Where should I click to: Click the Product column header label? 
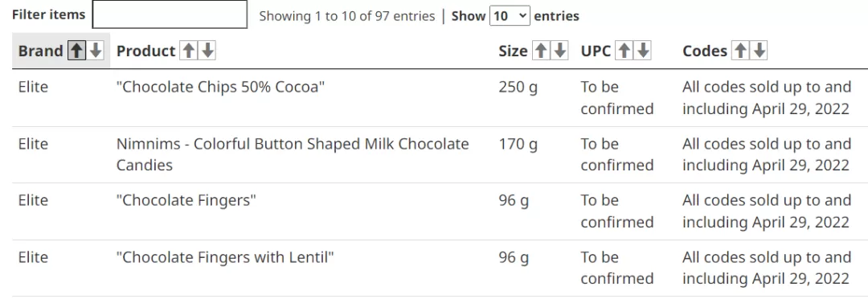(x=145, y=51)
